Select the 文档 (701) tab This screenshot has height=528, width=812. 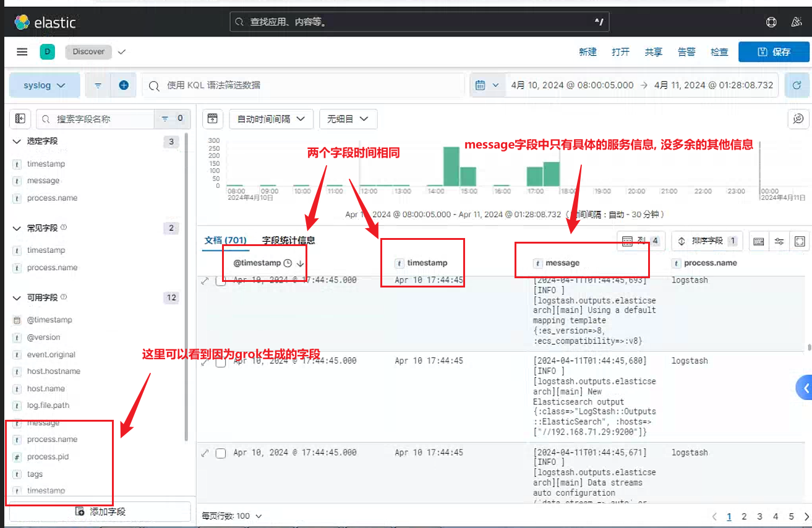point(226,241)
